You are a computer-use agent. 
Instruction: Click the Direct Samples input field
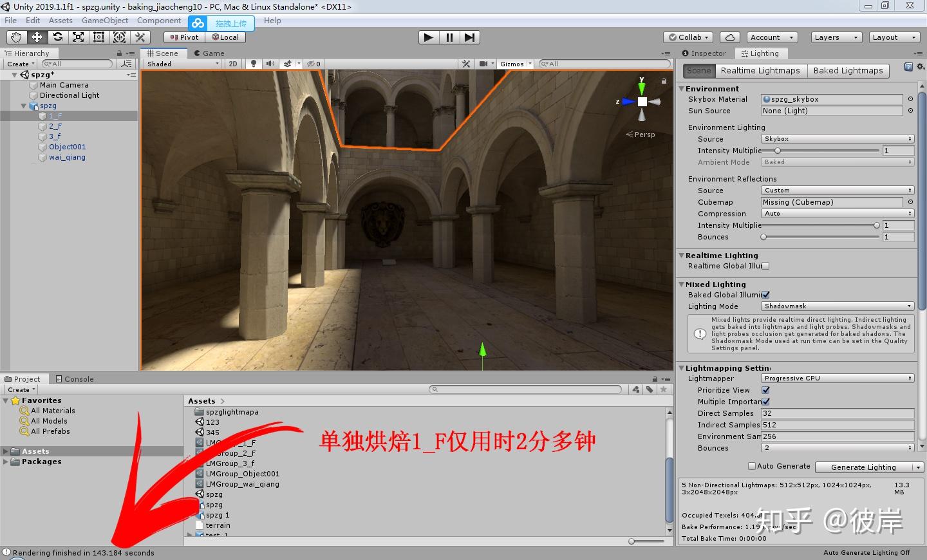838,413
